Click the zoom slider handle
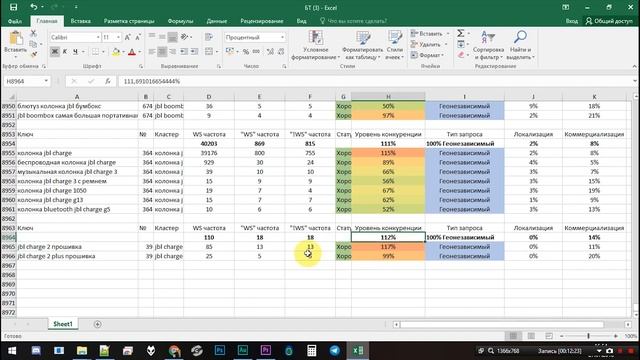 pyautogui.click(x=588, y=336)
